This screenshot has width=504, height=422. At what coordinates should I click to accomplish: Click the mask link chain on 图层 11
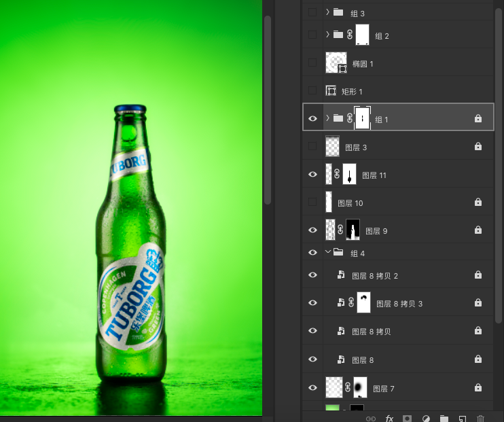coord(336,174)
